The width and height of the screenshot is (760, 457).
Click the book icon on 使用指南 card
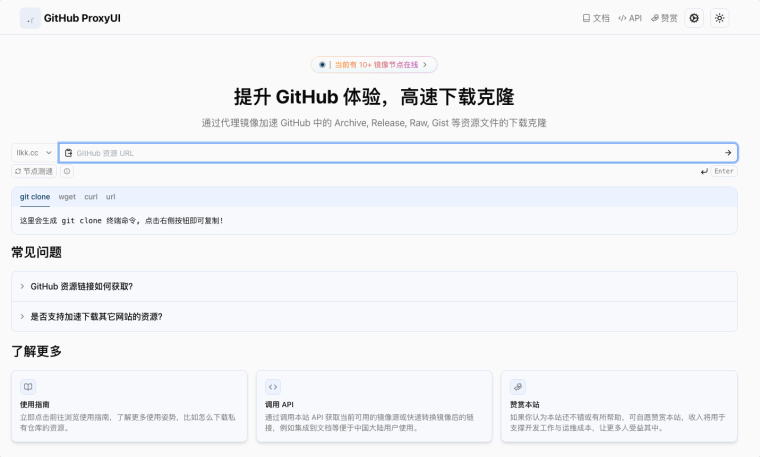(28, 387)
